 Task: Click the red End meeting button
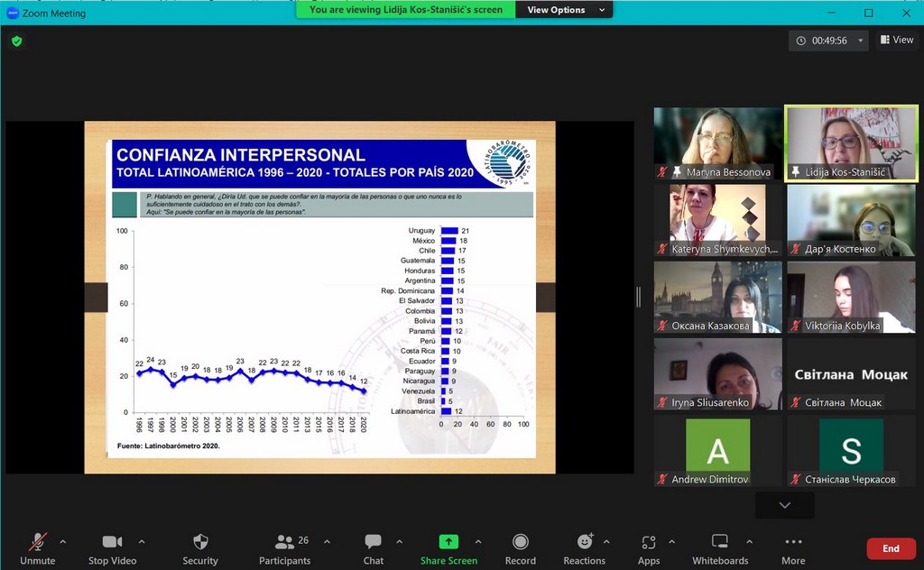point(891,548)
